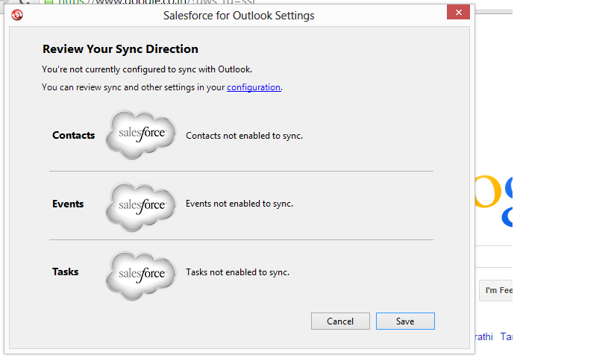Click the Contacts row label
Viewport: 611px width, 364px height.
pos(74,136)
